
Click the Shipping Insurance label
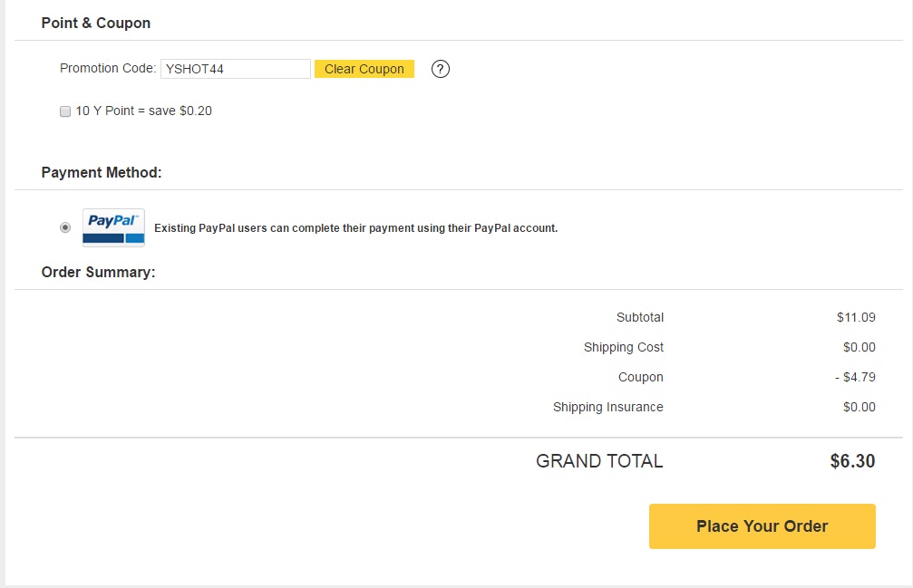coord(608,407)
